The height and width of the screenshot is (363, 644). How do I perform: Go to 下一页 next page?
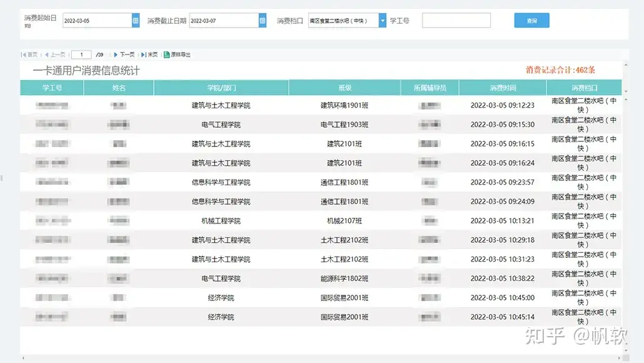124,54
